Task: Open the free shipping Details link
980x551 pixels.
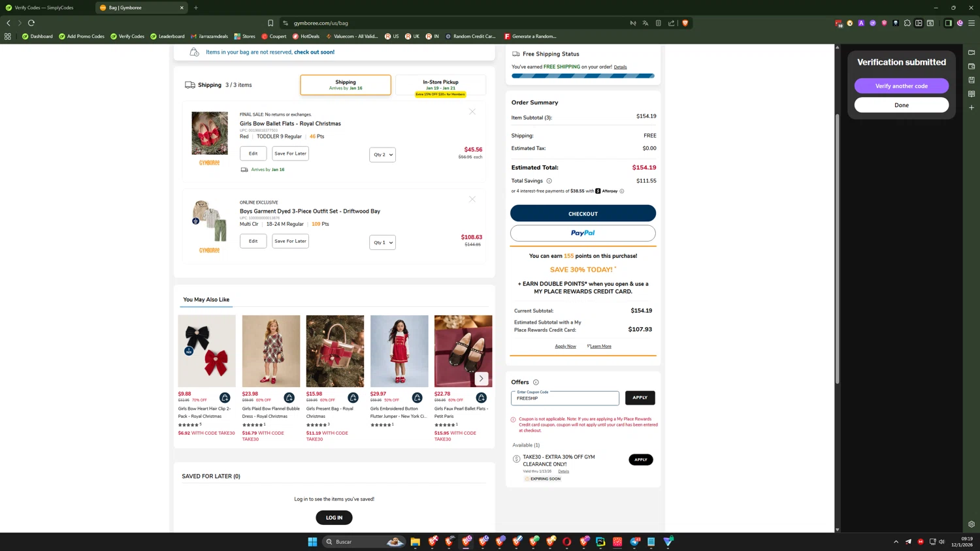Action: coord(620,67)
